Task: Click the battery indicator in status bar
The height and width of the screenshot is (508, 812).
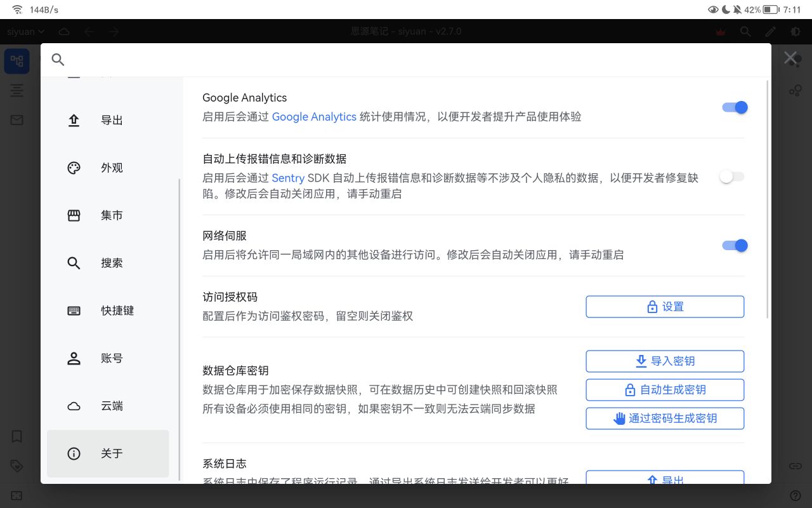Action: coord(771,10)
